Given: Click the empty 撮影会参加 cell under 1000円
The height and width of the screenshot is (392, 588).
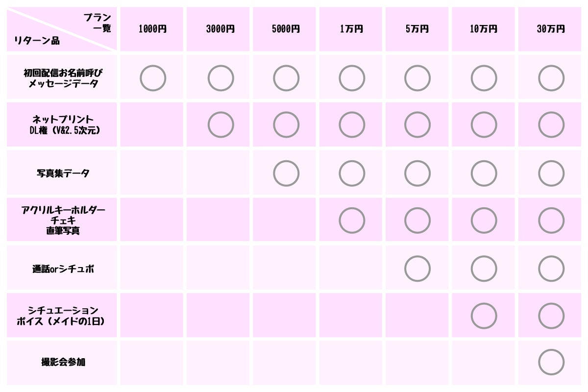Looking at the screenshot, I should pyautogui.click(x=152, y=363).
